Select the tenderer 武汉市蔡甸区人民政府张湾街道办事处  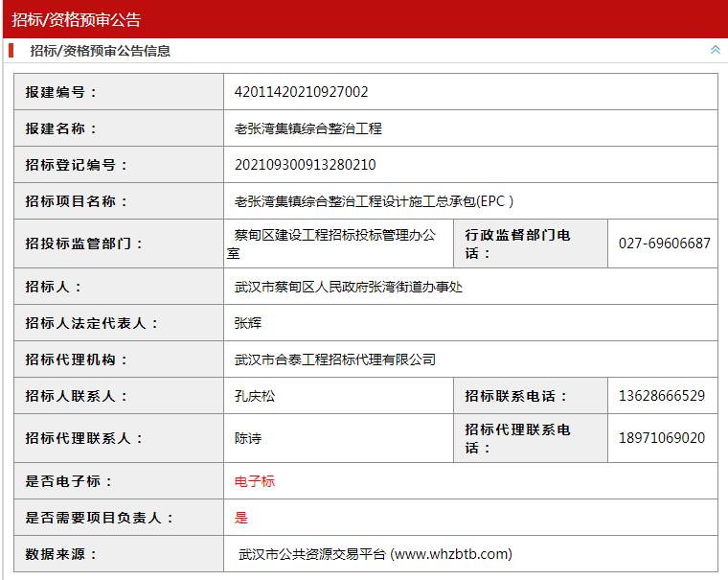pyautogui.click(x=348, y=287)
